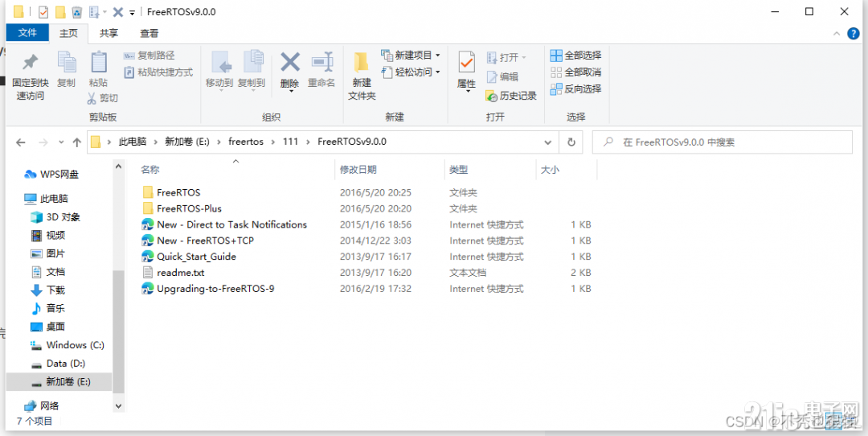Switch to the 共享 Share tab
Image resolution: width=868 pixels, height=436 pixels.
point(108,34)
